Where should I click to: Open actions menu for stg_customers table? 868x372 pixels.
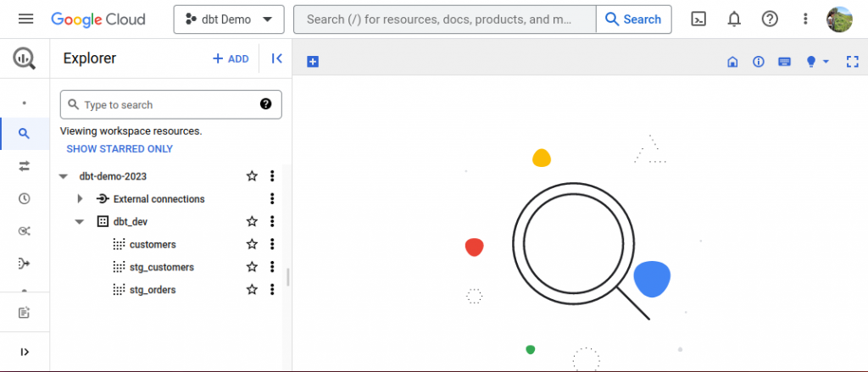tap(272, 267)
